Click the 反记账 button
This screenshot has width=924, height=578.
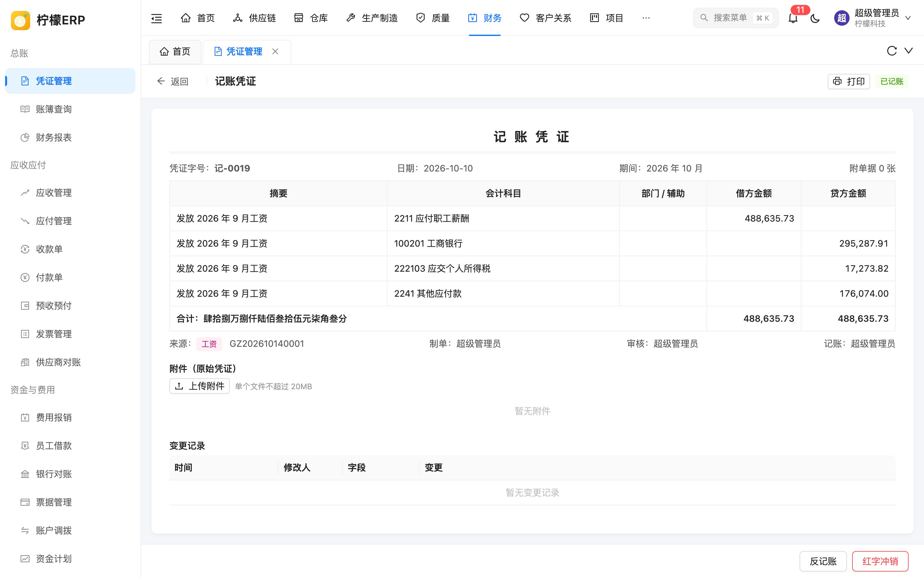click(x=823, y=561)
